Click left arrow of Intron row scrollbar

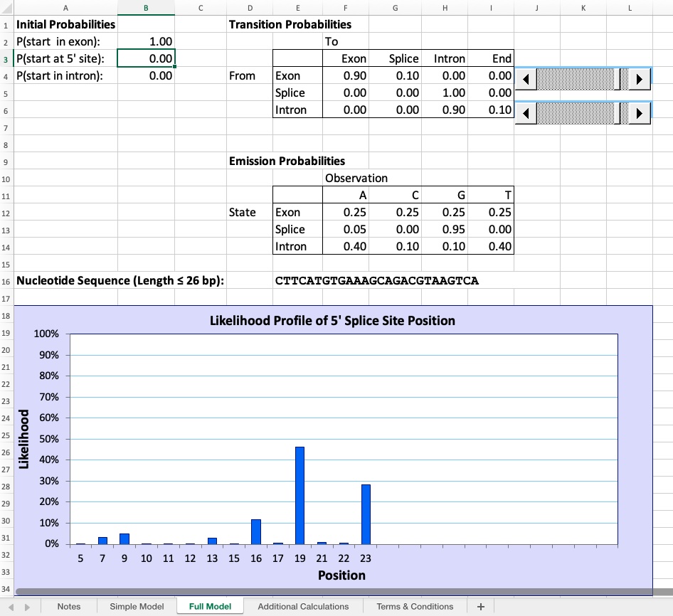pos(526,113)
